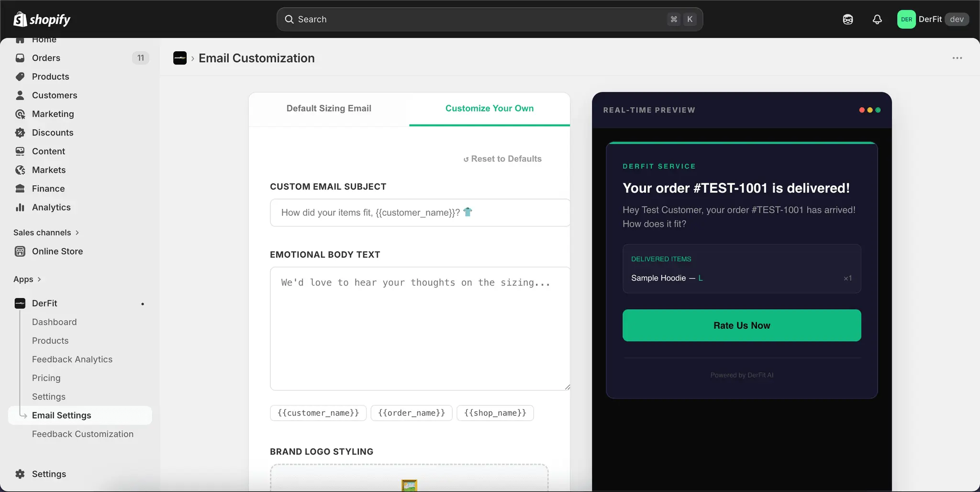The height and width of the screenshot is (492, 980).
Task: Open the DerFit dev store account menu
Action: [x=933, y=19]
